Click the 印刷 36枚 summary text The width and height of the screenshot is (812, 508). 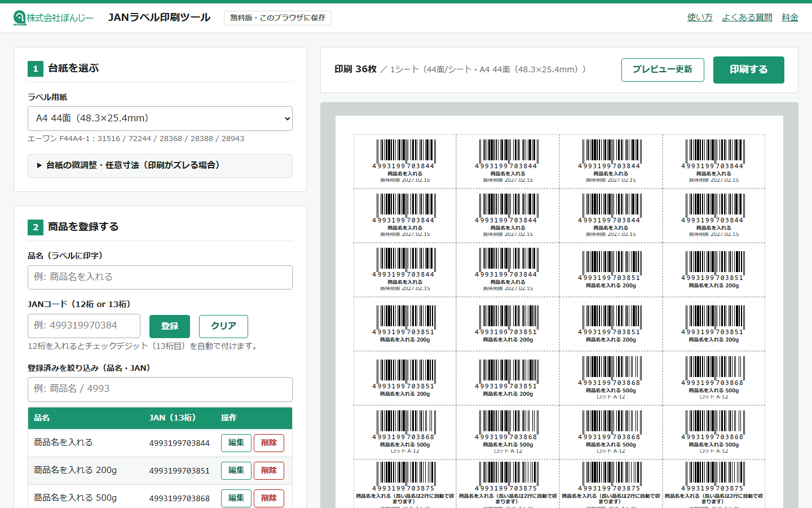coord(355,69)
